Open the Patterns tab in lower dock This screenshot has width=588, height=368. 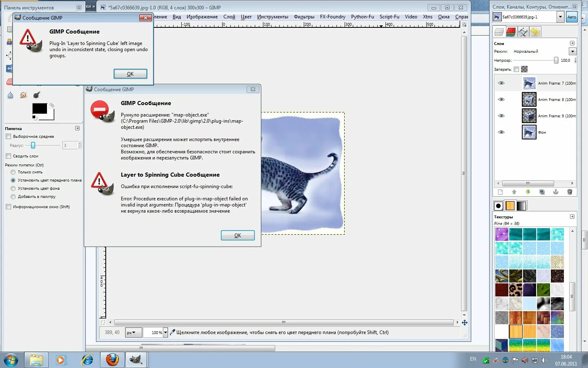click(510, 206)
